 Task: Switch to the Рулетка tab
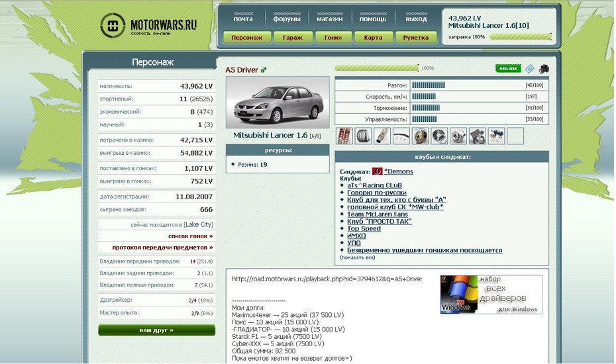416,38
